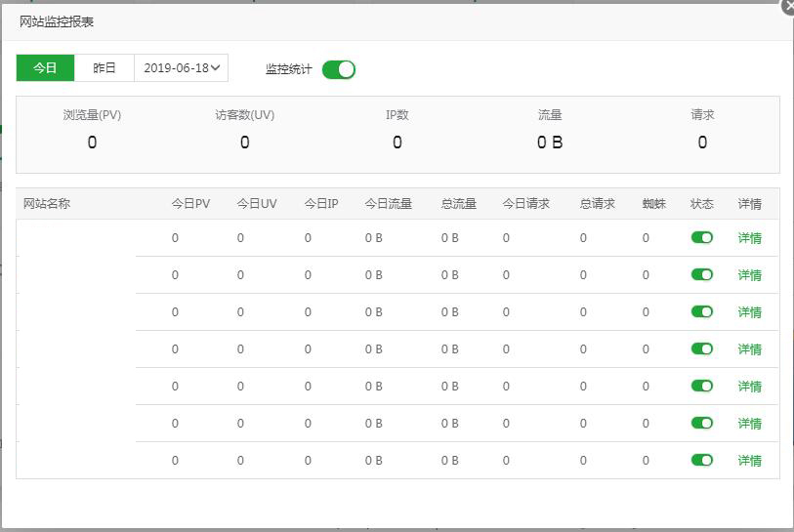This screenshot has width=794, height=532.
Task: Show 详情 for the fifth site row
Action: 749,387
